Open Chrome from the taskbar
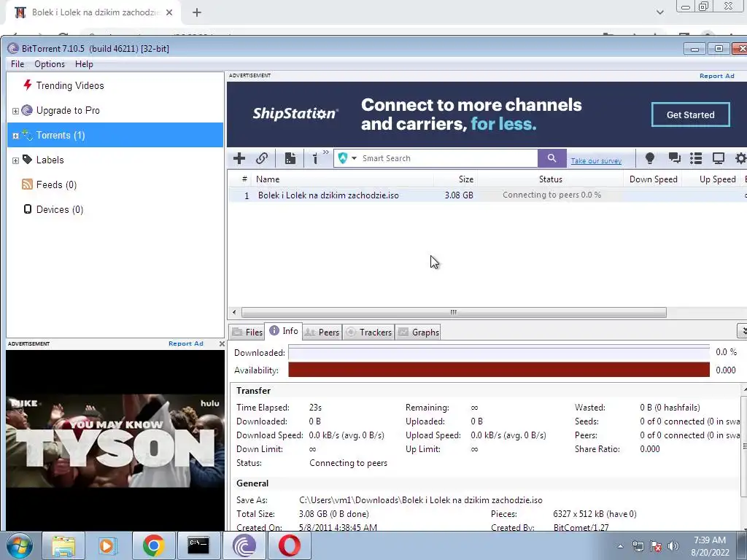The width and height of the screenshot is (747, 560). click(x=153, y=545)
